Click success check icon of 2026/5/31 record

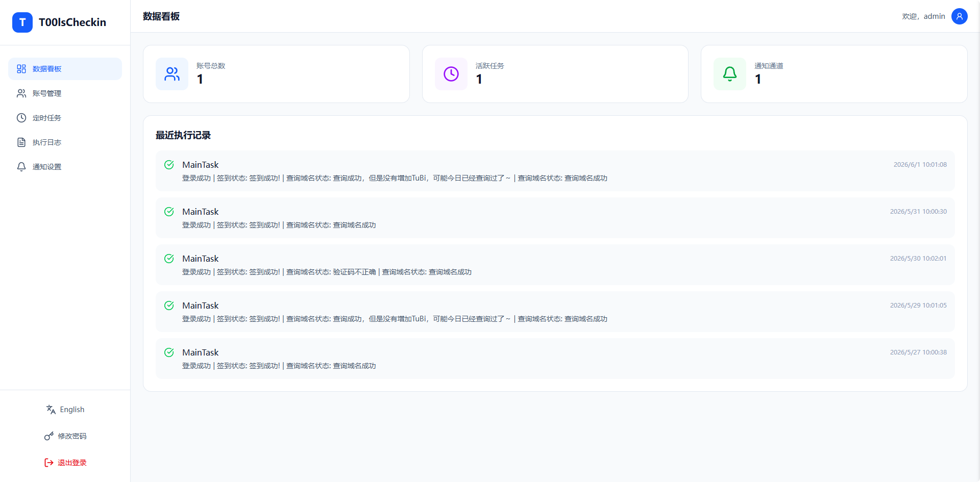coord(169,212)
